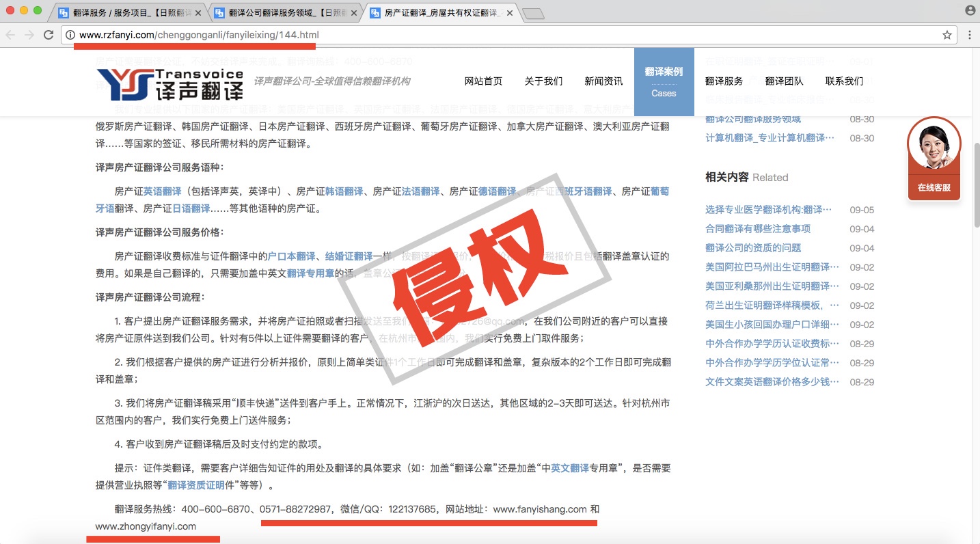980x544 pixels.
Task: Open Chrome three-dot menu
Action: (969, 35)
